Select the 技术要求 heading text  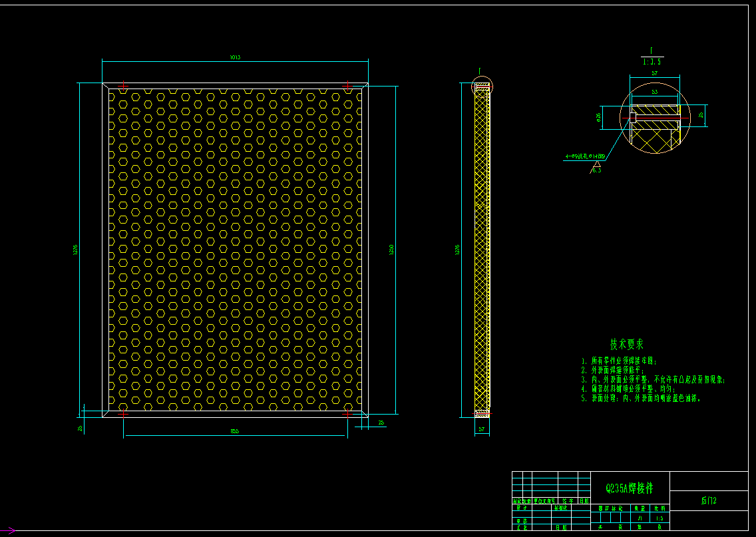[x=627, y=344]
